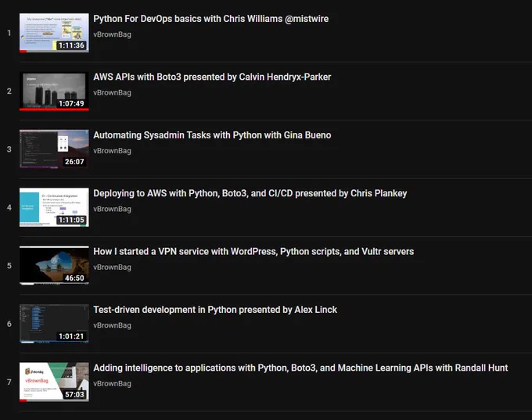This screenshot has width=532, height=420.
Task: Click title 'AWS APIs with Boto3 presented by Calvin Hendryx-Parker'
Action: pyautogui.click(x=212, y=77)
